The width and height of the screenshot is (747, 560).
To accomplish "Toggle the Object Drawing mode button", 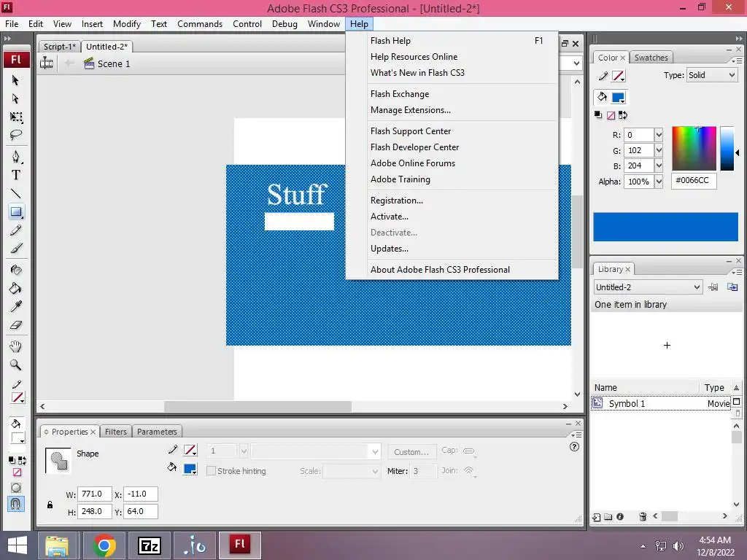I will coord(16,488).
